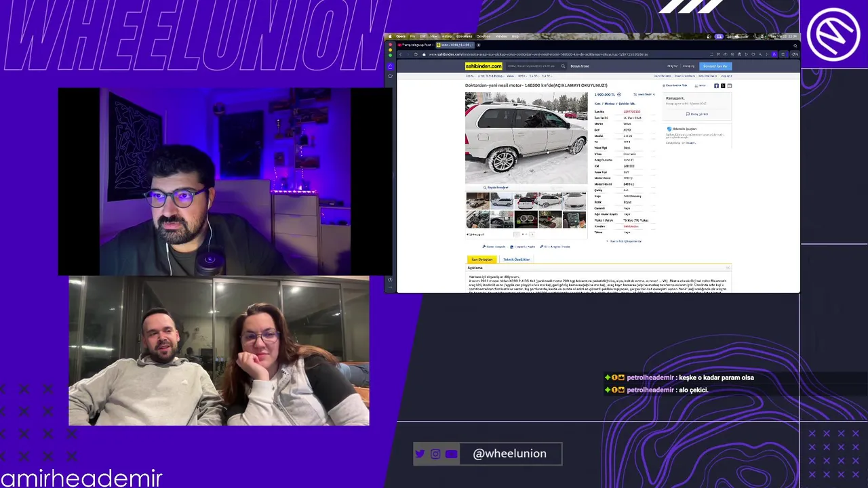This screenshot has height=488, width=868.
Task: Open the rear-view Volvo thumbnail in the top row
Action: (526, 201)
